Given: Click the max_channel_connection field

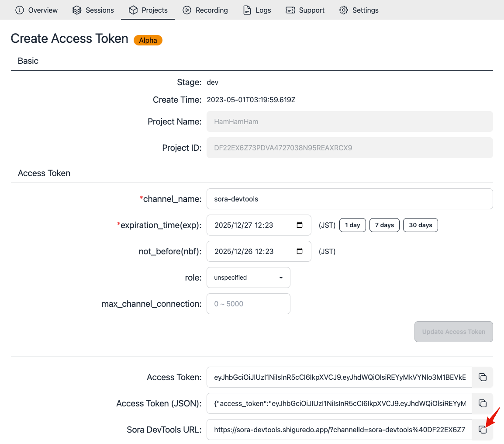Looking at the screenshot, I should [249, 304].
